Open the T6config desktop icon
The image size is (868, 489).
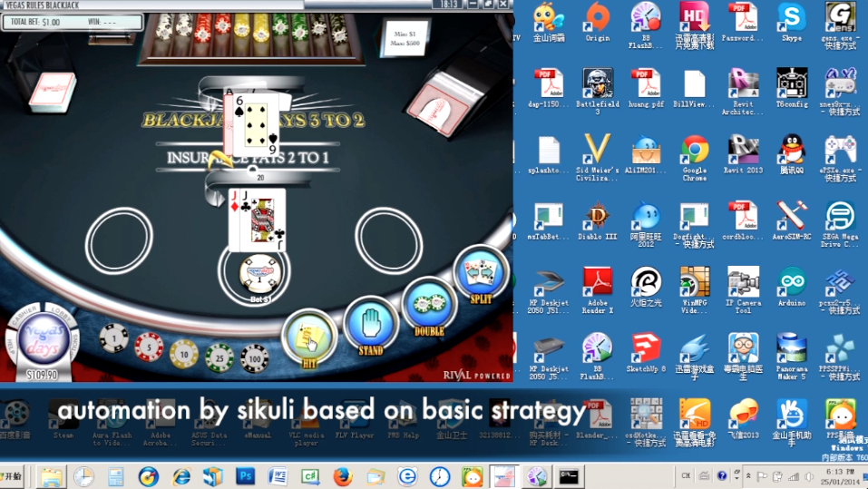click(792, 88)
